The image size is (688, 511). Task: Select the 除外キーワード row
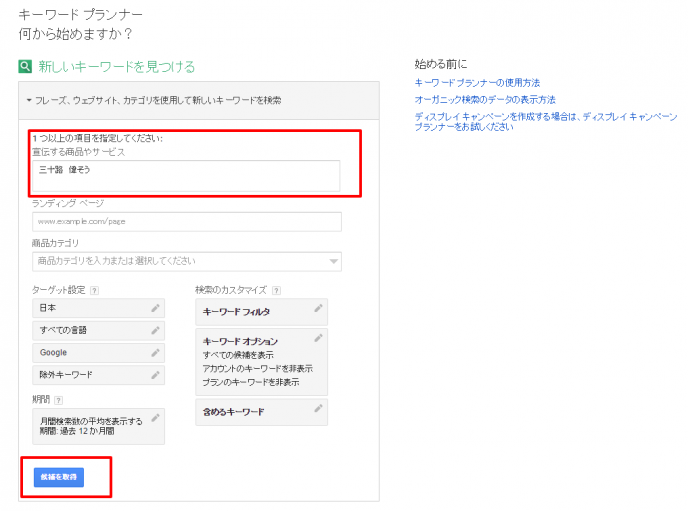[x=98, y=375]
